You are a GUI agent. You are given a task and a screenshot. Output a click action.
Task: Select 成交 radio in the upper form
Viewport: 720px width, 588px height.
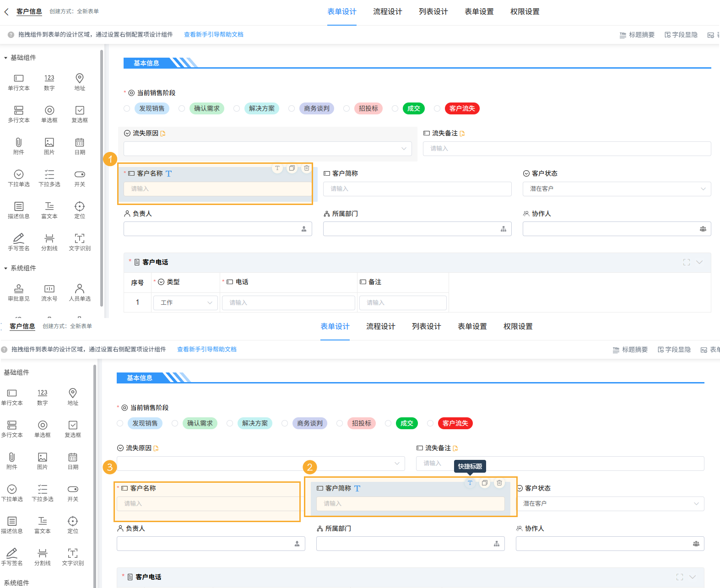coord(395,108)
